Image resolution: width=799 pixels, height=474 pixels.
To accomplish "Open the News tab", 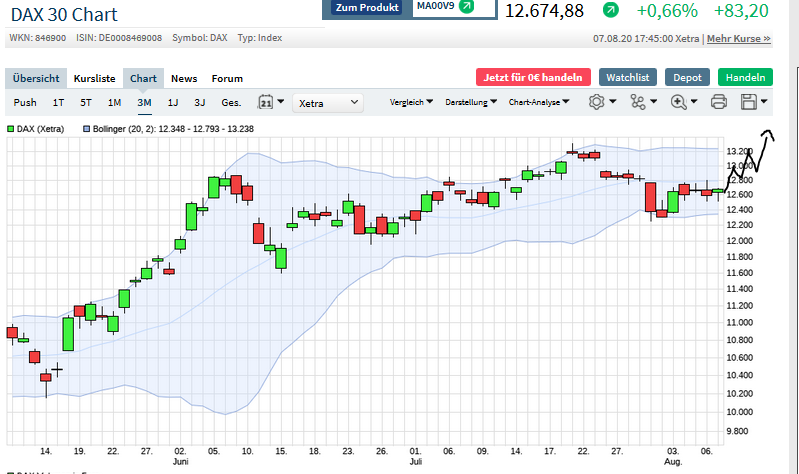I will (x=184, y=78).
